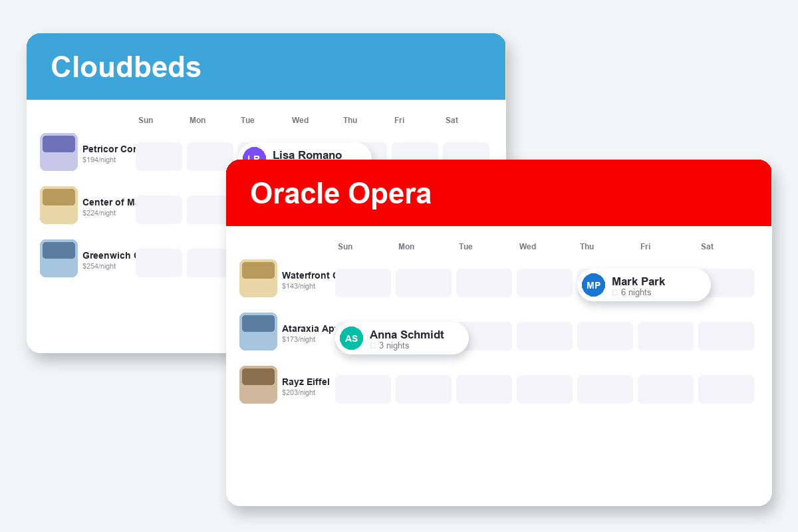Click the $194/night price in Cloudbeds

click(x=99, y=160)
